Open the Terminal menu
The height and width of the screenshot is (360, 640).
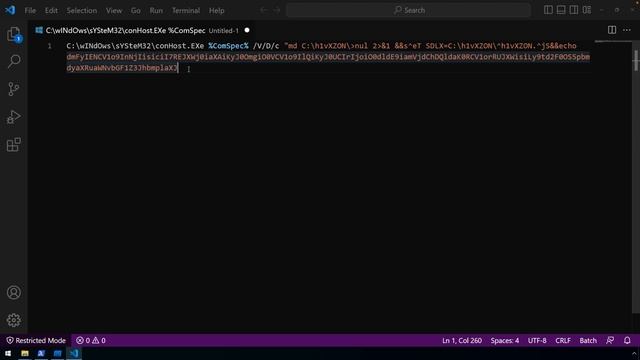coord(186,11)
